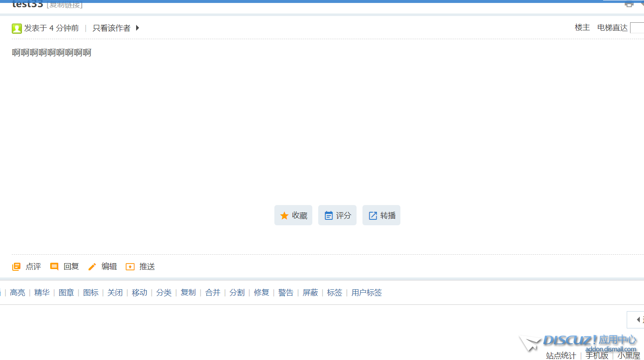Click the green user avatar icon
644x360 pixels.
point(17,28)
